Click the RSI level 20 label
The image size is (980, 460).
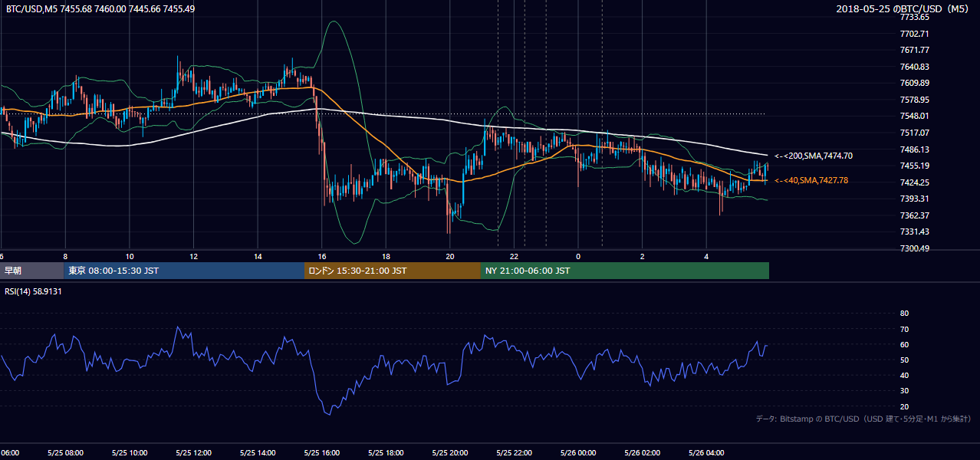[x=904, y=406]
